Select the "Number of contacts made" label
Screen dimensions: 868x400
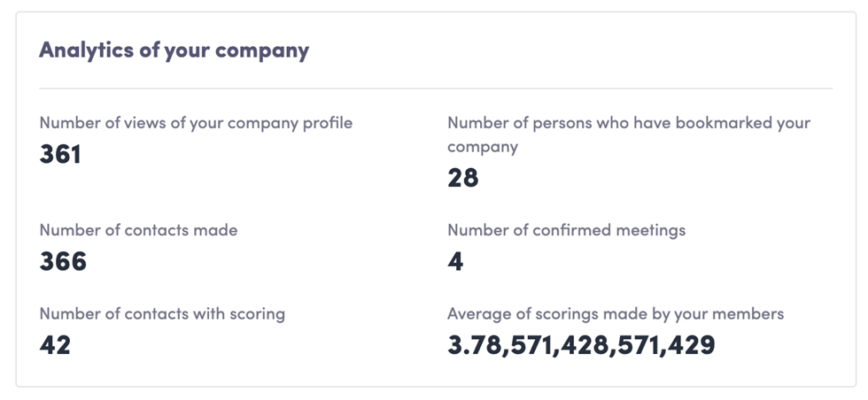(138, 230)
